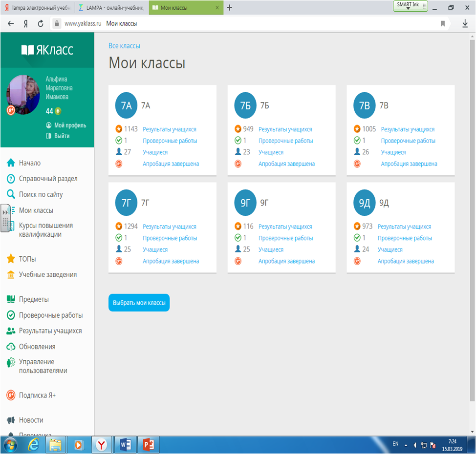The height and width of the screenshot is (454, 476).
Task: Open a new browser tab with plus button
Action: 230,8
